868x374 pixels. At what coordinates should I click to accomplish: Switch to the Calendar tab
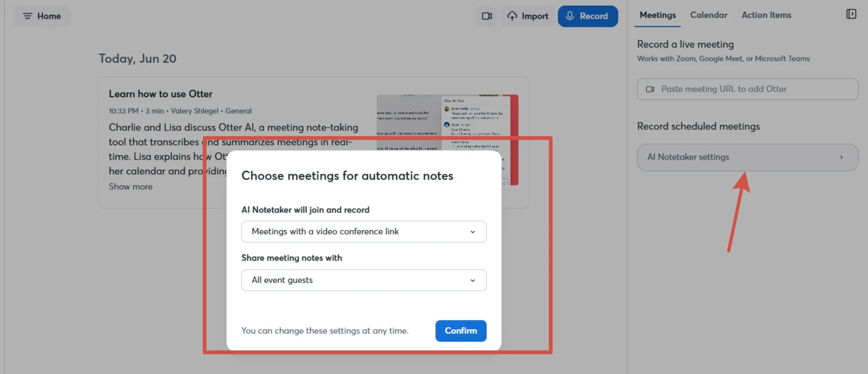click(x=708, y=15)
